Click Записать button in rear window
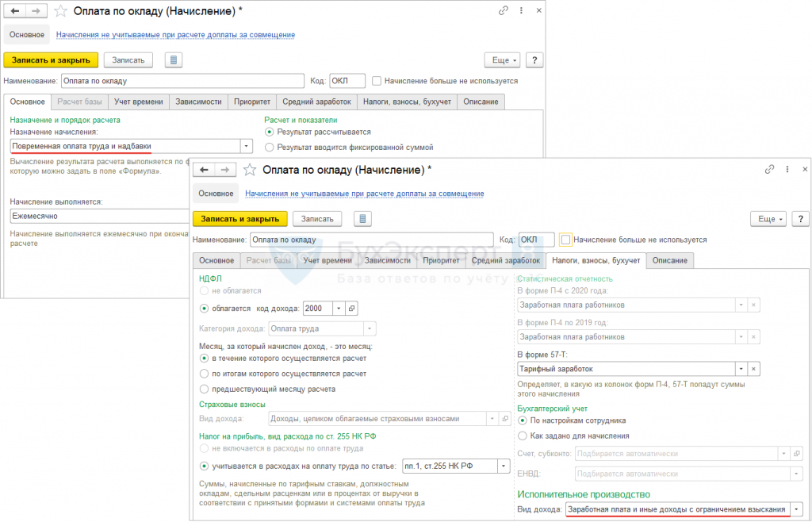 pos(128,60)
